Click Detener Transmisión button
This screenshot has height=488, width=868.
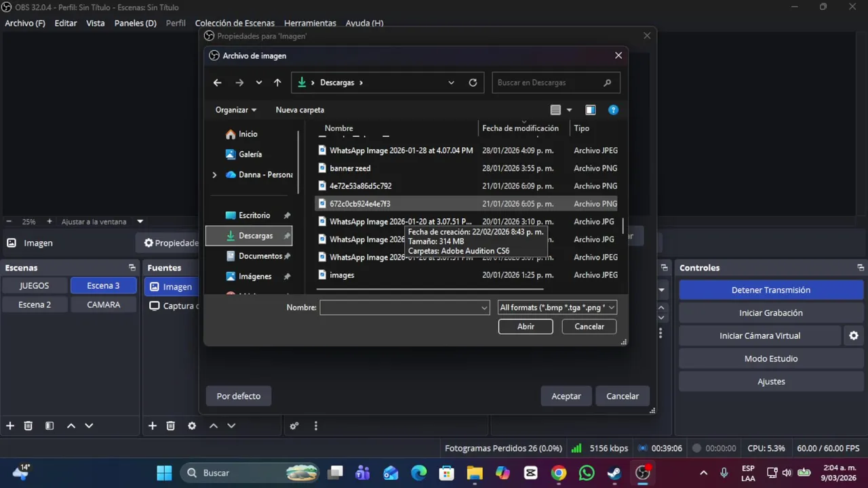point(771,290)
